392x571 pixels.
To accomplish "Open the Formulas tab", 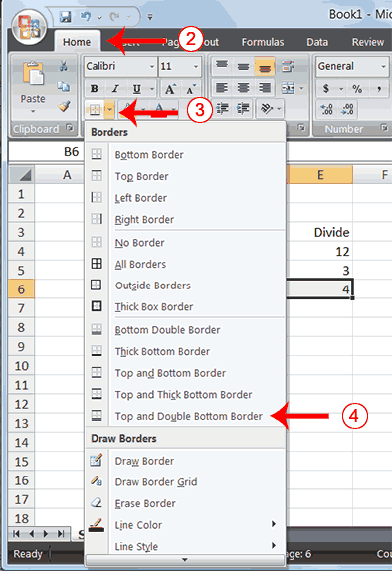I will pos(263,42).
